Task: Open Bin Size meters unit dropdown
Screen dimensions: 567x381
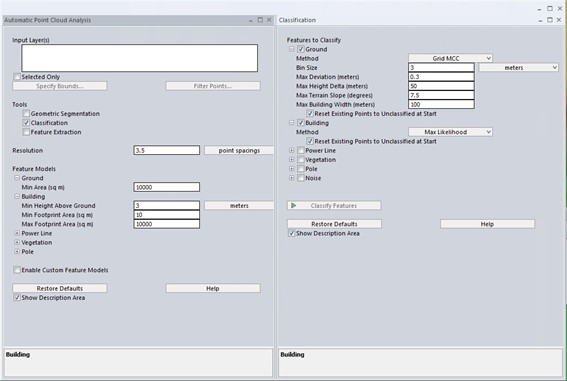Action: [519, 68]
